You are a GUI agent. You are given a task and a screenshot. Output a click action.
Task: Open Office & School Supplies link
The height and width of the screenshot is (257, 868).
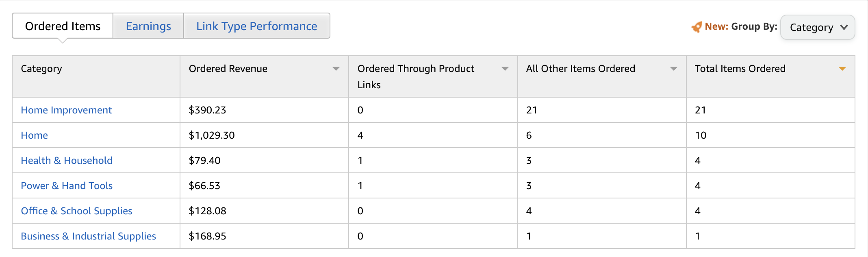76,211
